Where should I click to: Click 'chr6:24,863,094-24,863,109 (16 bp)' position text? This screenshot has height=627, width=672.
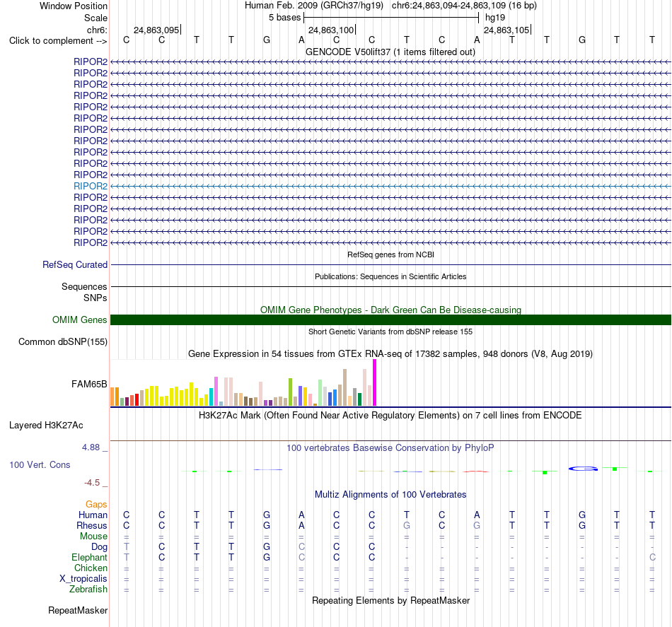tap(464, 6)
